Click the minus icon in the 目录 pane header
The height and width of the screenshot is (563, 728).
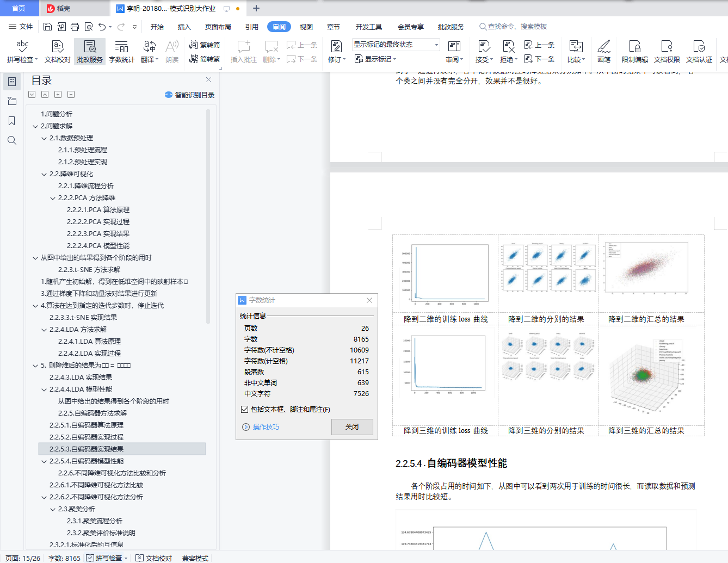(x=71, y=95)
